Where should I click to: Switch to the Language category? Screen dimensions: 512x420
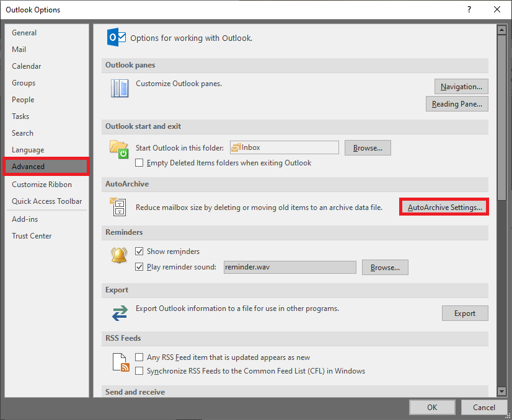coord(46,150)
